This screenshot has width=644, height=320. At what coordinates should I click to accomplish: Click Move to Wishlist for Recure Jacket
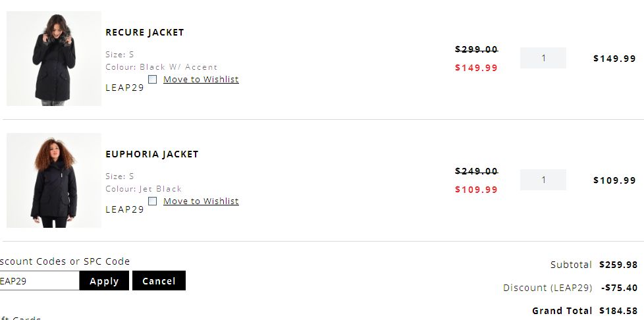point(201,79)
